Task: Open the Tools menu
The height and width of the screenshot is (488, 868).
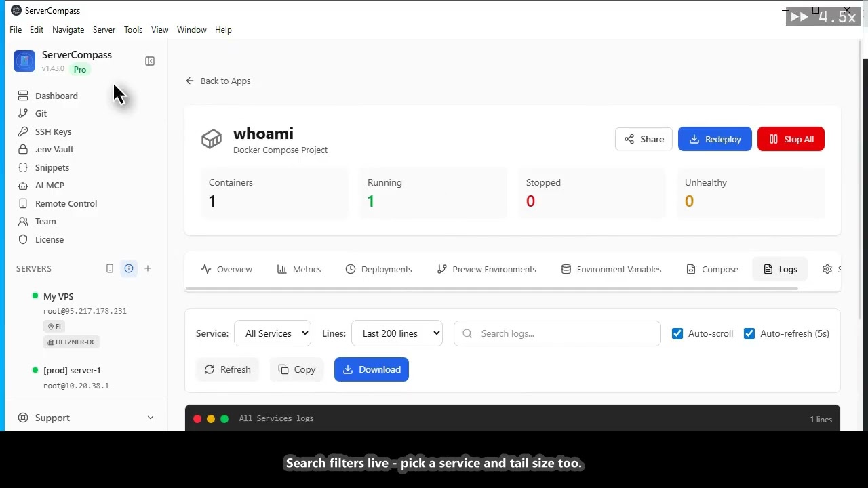Action: [133, 30]
